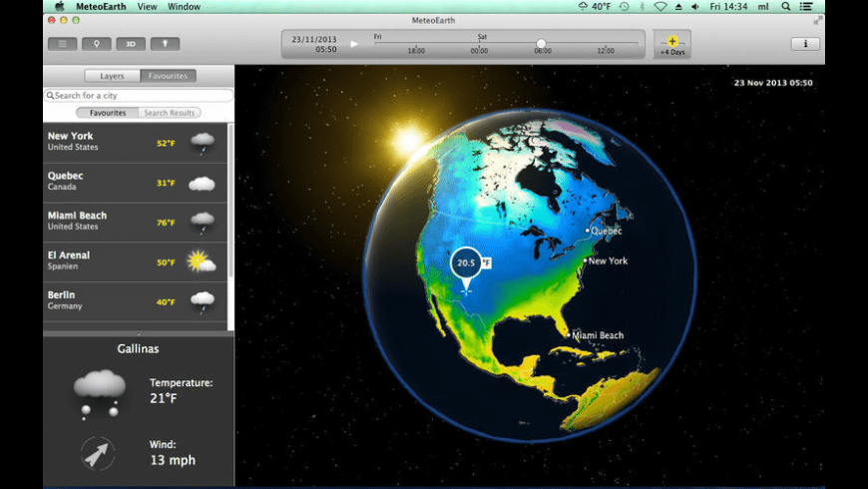Switch to the Favourites top tab

pyautogui.click(x=168, y=76)
